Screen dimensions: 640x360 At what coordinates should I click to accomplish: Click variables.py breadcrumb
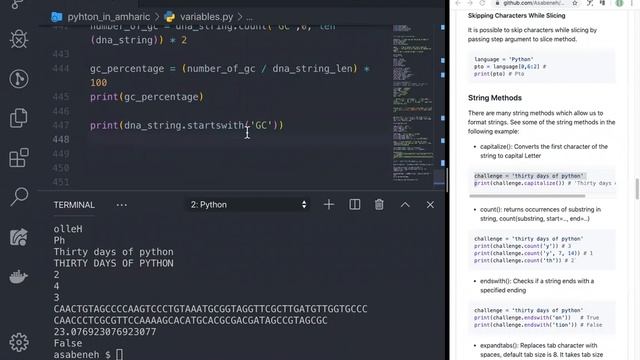point(207,17)
